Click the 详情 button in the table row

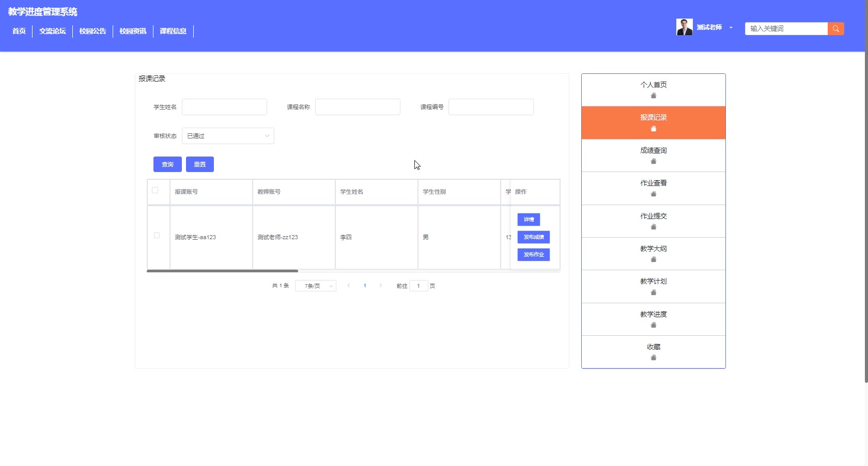coord(529,220)
